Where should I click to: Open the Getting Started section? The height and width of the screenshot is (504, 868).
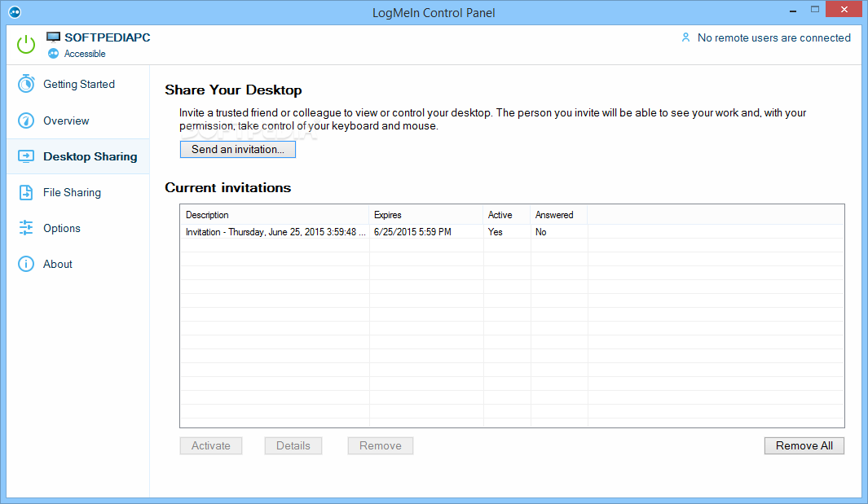pyautogui.click(x=78, y=84)
